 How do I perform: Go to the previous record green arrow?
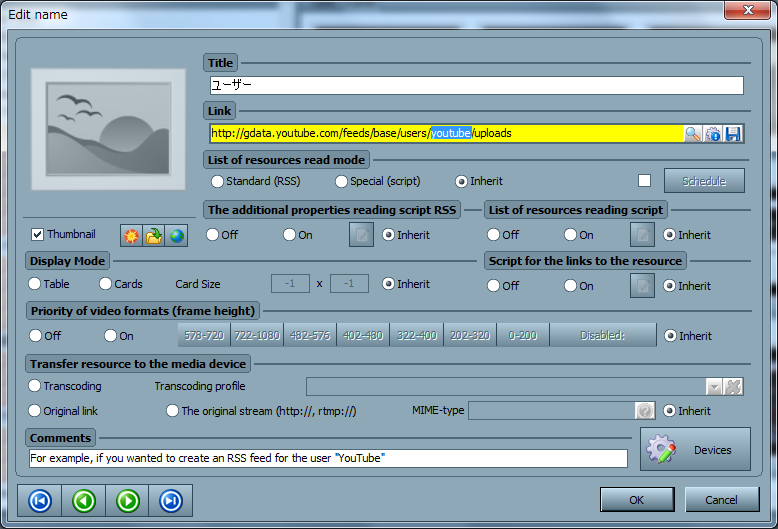pyautogui.click(x=84, y=501)
